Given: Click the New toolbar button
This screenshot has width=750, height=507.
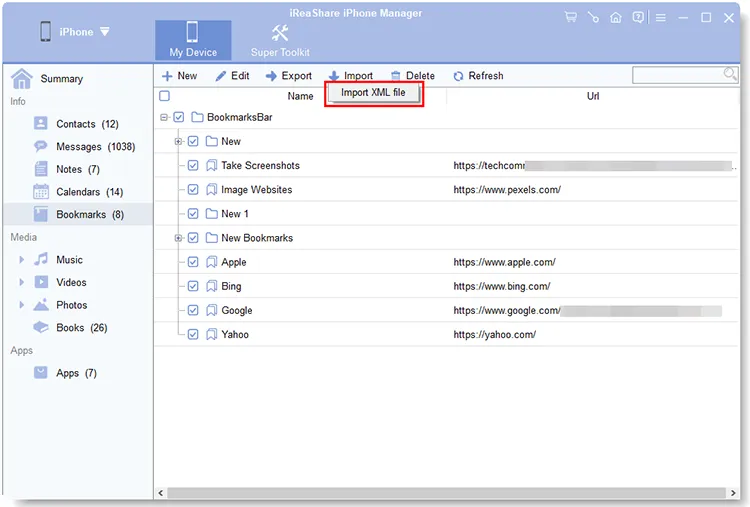Looking at the screenshot, I should [x=179, y=76].
